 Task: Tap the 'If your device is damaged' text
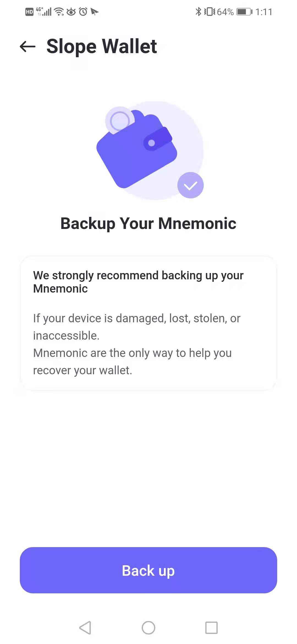[x=137, y=327]
